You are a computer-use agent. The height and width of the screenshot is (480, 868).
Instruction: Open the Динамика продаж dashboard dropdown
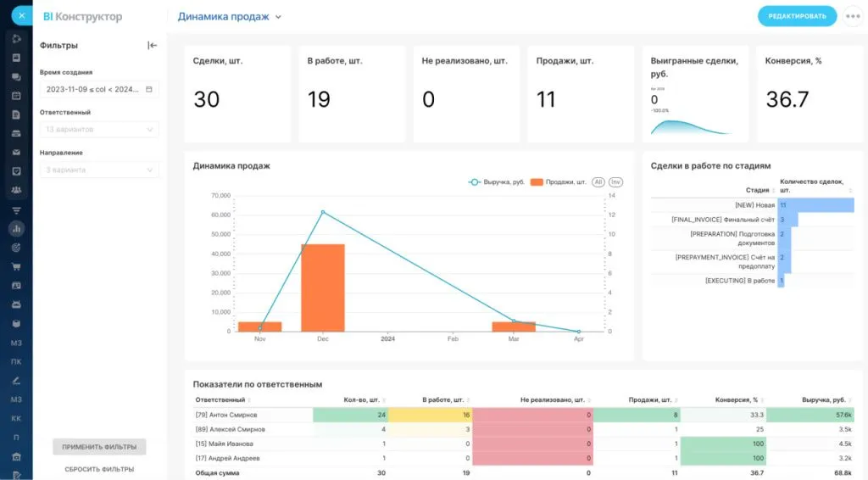230,16
